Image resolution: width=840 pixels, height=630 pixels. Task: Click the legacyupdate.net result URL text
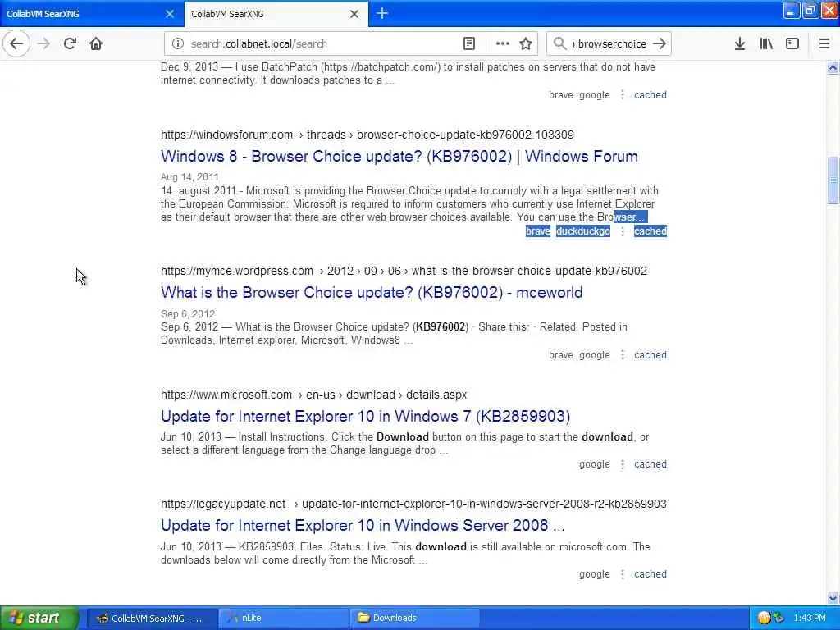pos(413,504)
